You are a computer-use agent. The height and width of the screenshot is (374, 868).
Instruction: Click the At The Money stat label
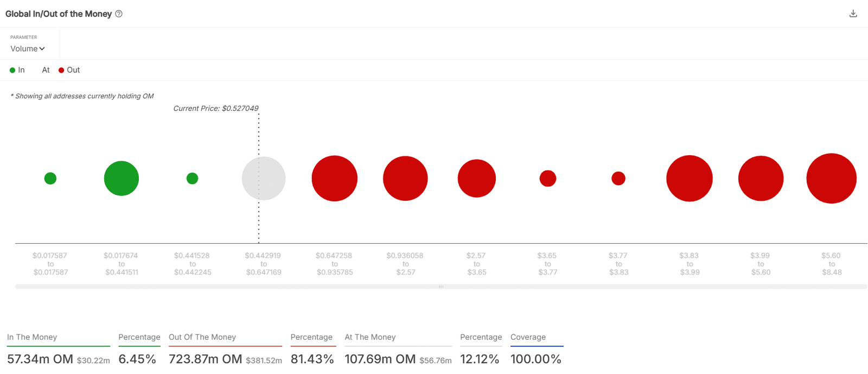click(370, 337)
